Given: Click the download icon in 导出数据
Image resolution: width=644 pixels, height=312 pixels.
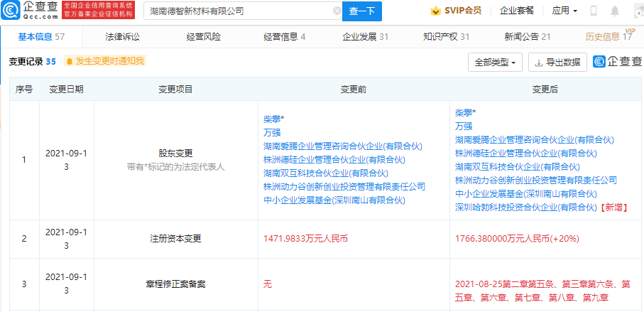Looking at the screenshot, I should [x=538, y=63].
